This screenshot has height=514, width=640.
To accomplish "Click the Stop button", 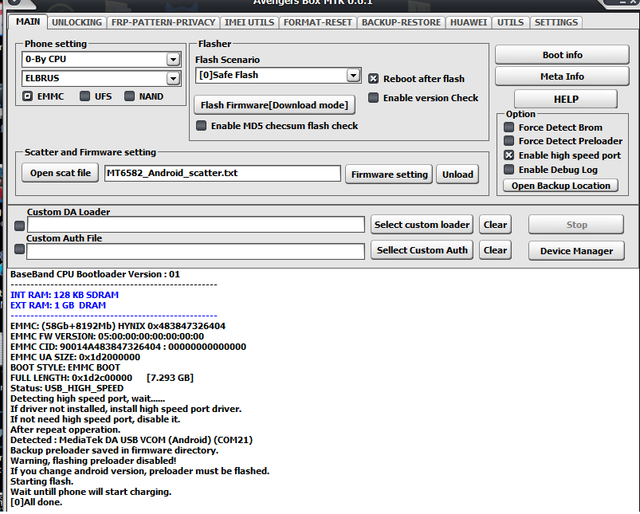I will pos(576,225).
